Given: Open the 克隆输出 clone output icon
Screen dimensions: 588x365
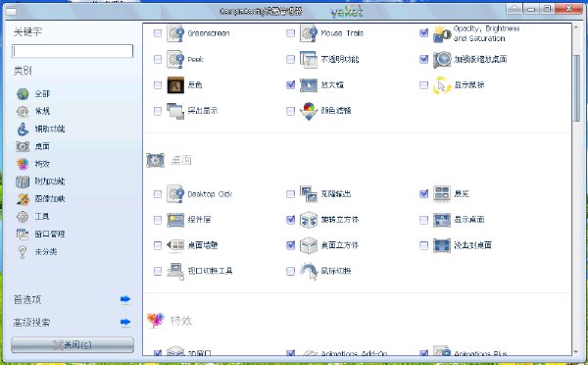Looking at the screenshot, I should tap(309, 193).
